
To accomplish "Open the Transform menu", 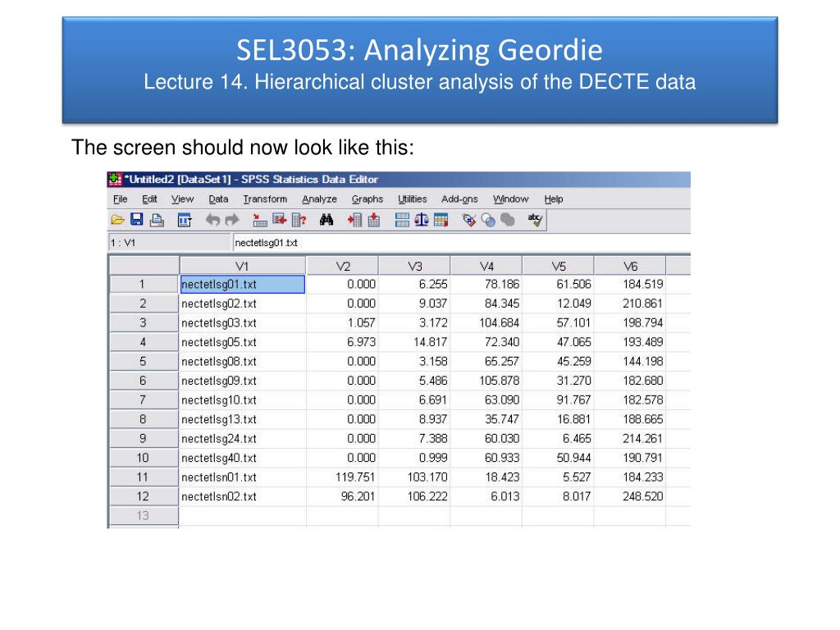I will click(x=265, y=199).
